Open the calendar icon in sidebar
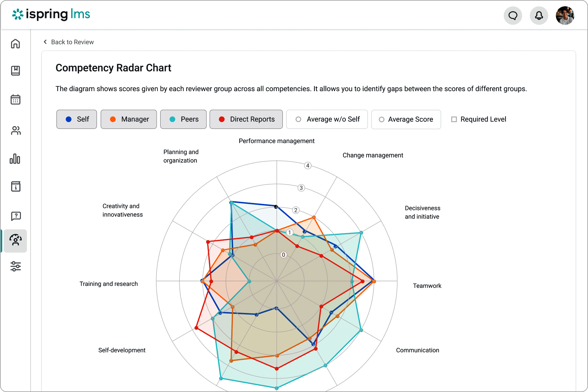 [x=15, y=99]
